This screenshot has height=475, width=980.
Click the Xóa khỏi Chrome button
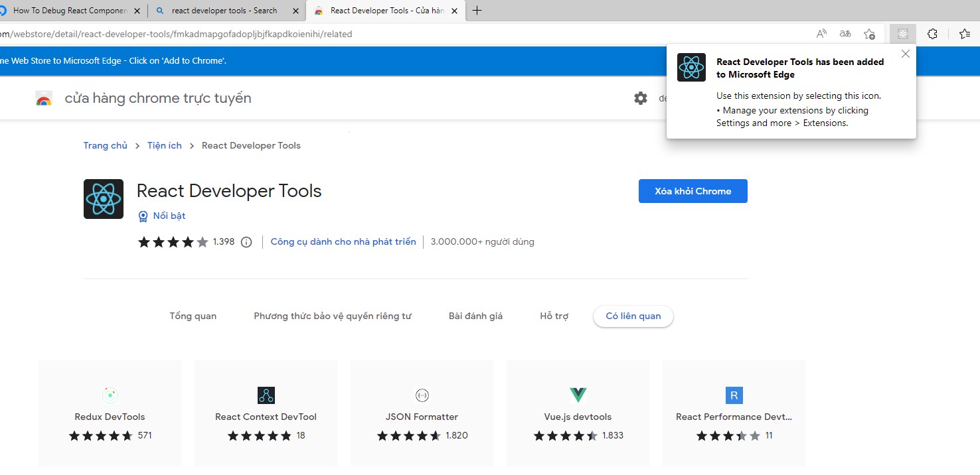[693, 191]
